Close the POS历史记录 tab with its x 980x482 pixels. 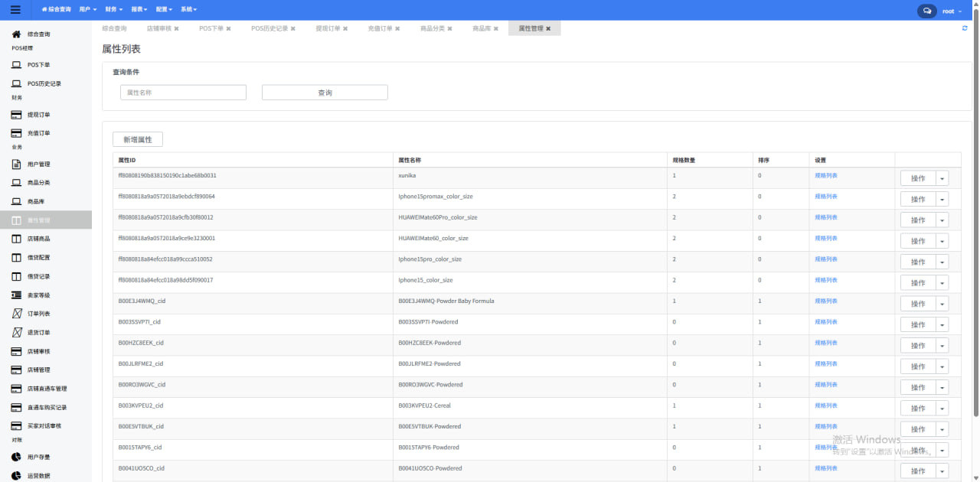292,28
